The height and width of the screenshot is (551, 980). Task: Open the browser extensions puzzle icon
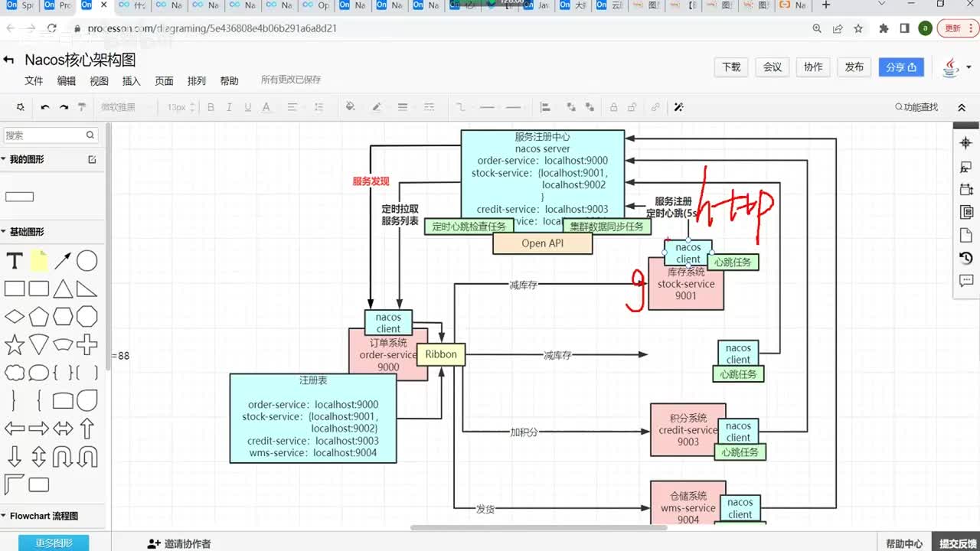click(884, 28)
